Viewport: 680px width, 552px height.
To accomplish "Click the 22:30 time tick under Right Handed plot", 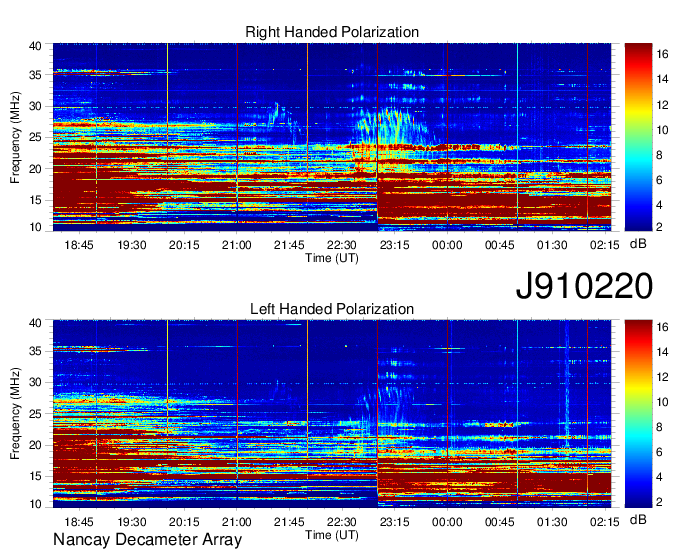I will pyautogui.click(x=342, y=245).
